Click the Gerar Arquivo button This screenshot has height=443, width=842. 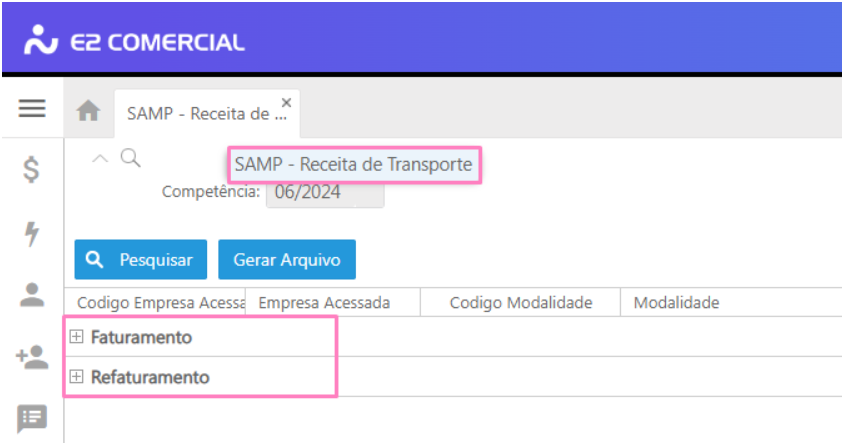point(287,259)
